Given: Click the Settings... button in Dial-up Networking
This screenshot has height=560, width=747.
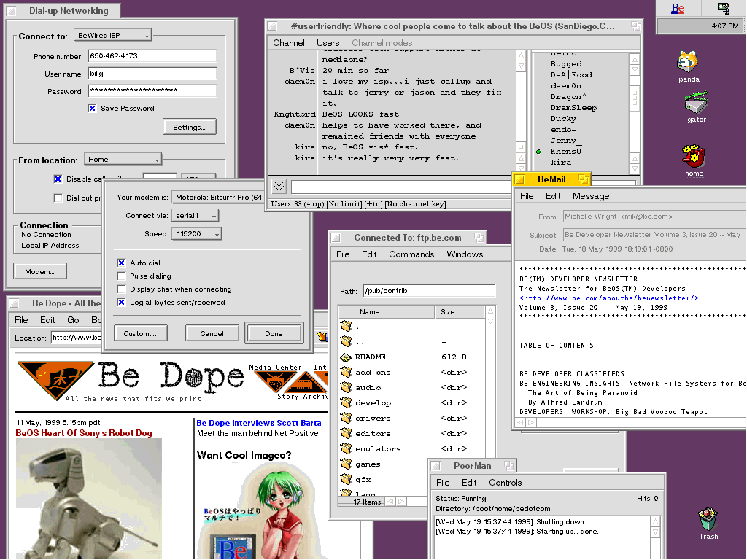Looking at the screenshot, I should (190, 127).
